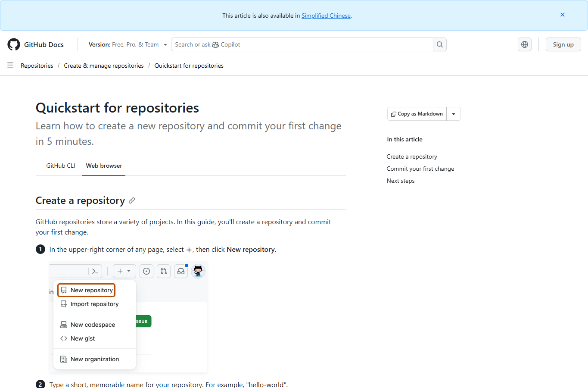Open the hamburger sidebar menu

[10, 65]
